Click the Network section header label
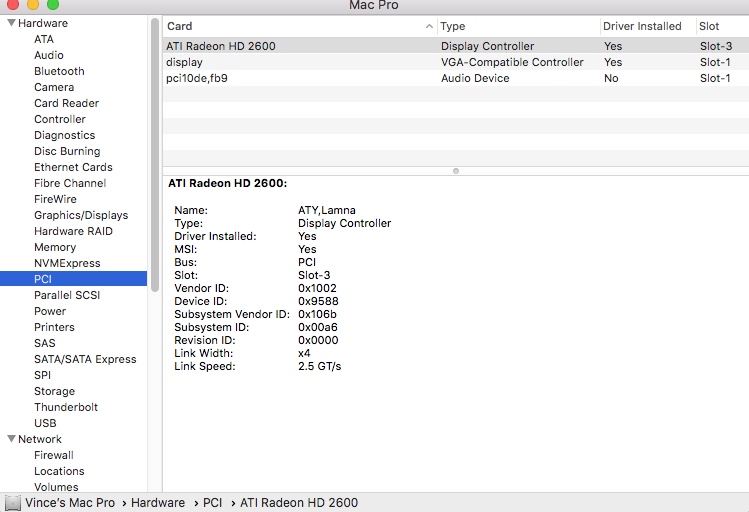 (x=40, y=439)
